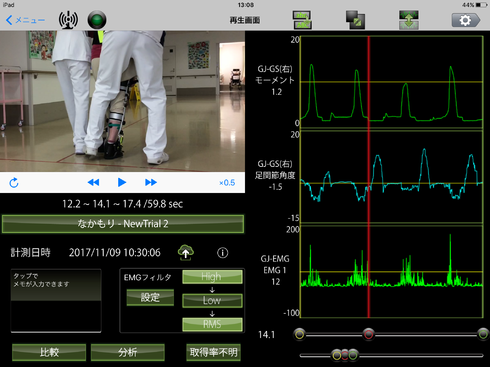Image resolution: width=490 pixels, height=367 pixels.
Task: Tap the 13:08 clock in status bar
Action: pos(246,5)
